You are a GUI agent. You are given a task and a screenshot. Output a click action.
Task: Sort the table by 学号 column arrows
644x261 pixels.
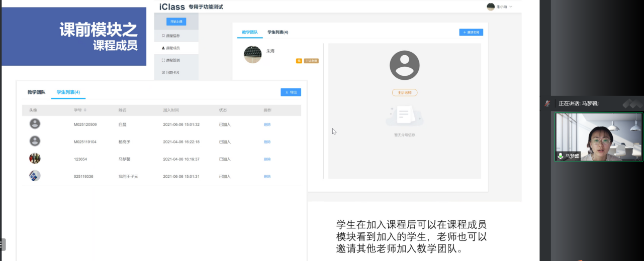pyautogui.click(x=85, y=110)
